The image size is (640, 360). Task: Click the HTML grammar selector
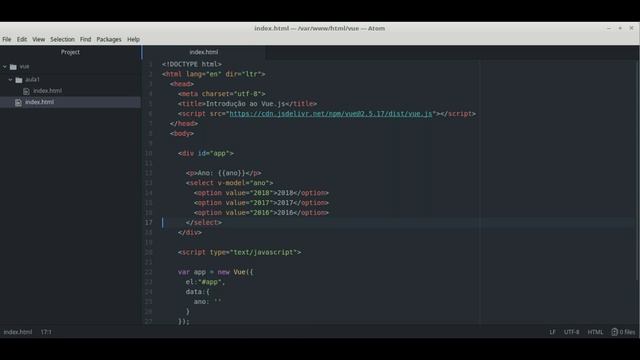tap(595, 332)
